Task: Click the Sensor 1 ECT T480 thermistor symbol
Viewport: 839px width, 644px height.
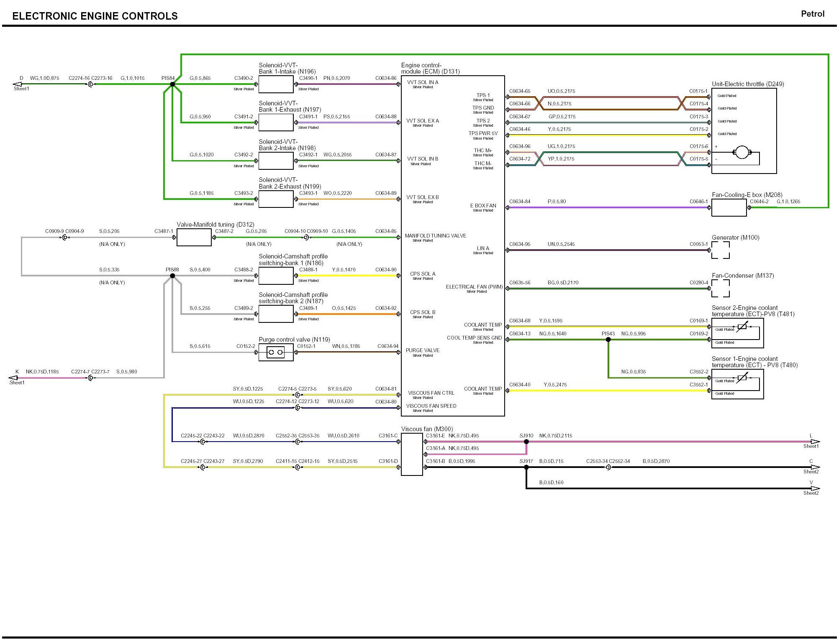Action: click(742, 378)
